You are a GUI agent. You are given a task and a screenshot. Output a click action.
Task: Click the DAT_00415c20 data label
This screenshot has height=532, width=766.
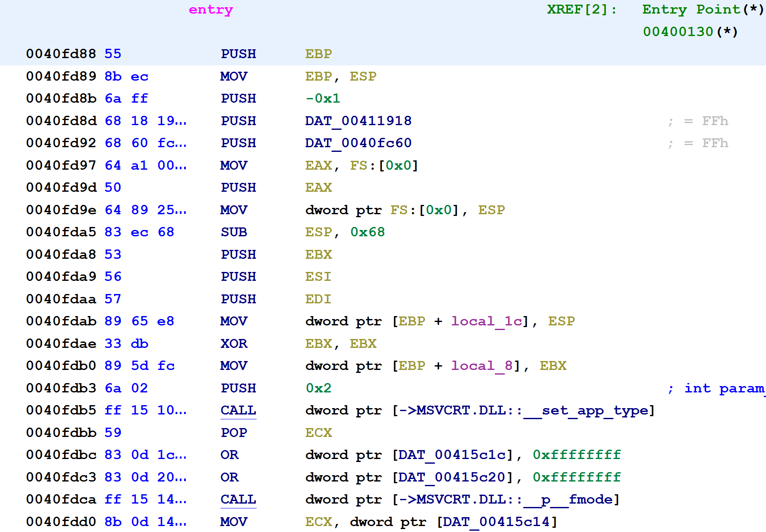pos(451,477)
